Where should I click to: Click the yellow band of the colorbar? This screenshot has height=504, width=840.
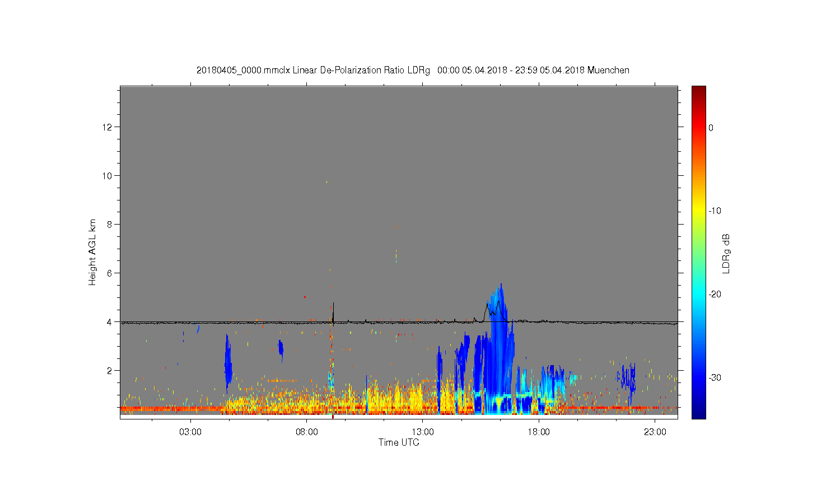pos(699,211)
